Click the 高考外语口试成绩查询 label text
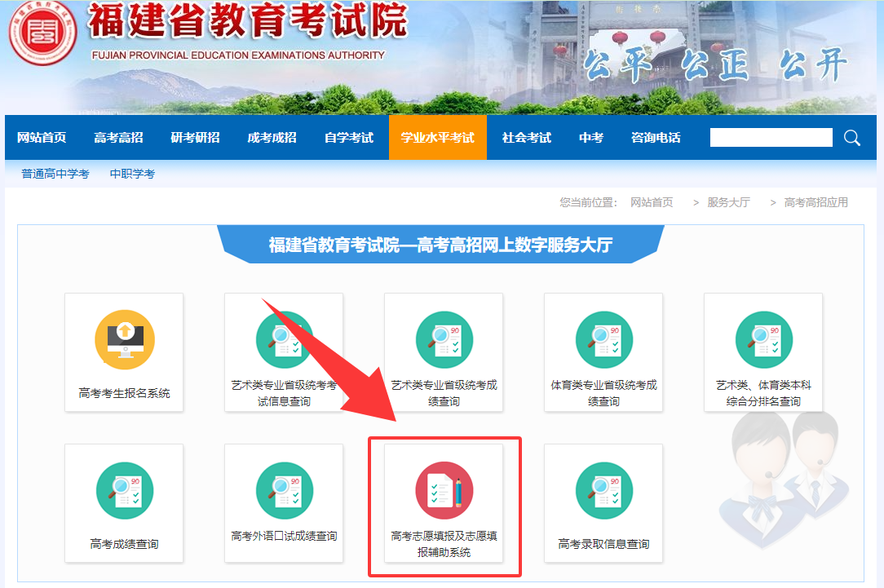 [x=284, y=536]
